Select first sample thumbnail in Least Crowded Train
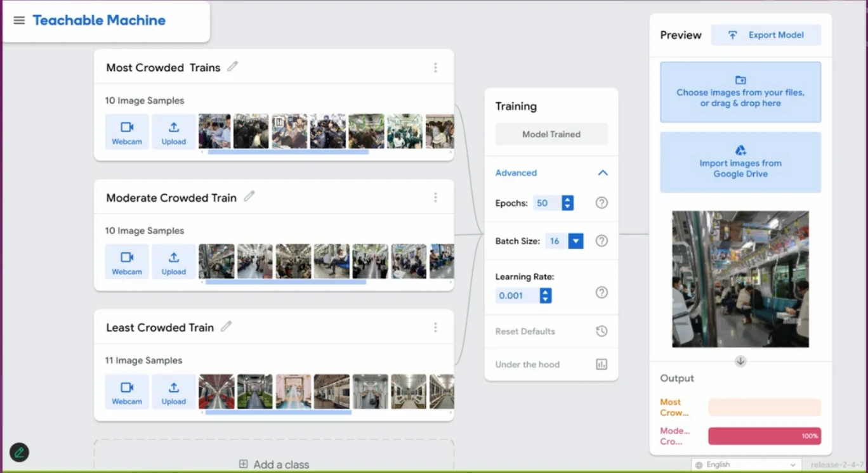The height and width of the screenshot is (473, 868). [216, 391]
